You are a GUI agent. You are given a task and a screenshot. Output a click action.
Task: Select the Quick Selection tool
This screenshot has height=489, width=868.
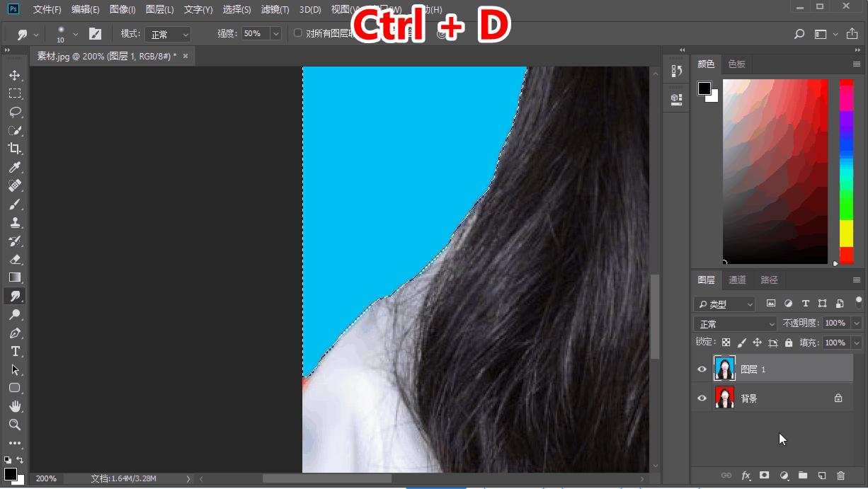click(14, 130)
